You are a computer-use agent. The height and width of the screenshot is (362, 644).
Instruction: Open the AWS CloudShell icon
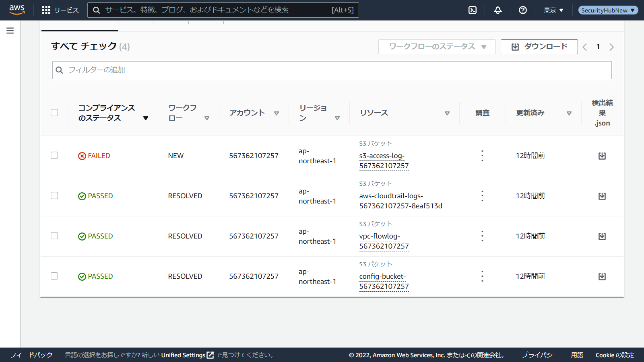pyautogui.click(x=473, y=10)
